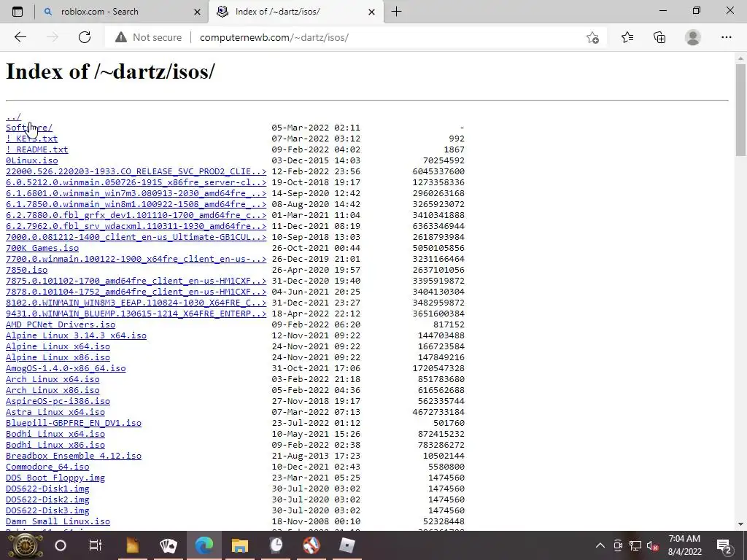Open the Favorites list
This screenshot has width=747, height=560.
tap(627, 37)
